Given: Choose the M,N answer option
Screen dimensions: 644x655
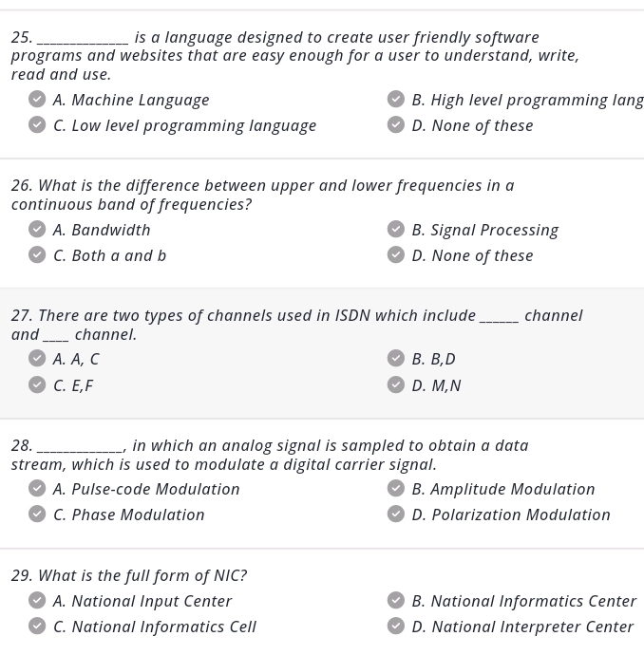Looking at the screenshot, I should pos(436,385).
